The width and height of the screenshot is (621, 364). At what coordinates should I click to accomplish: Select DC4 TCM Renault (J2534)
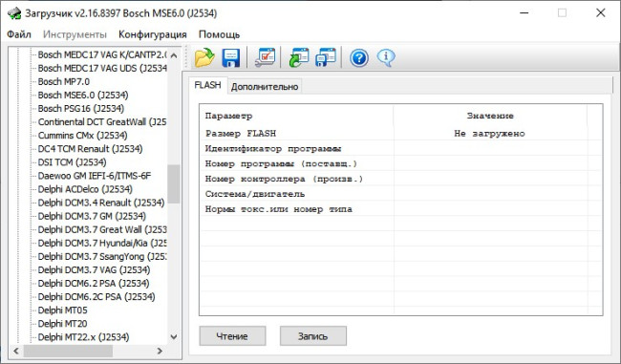(x=91, y=149)
